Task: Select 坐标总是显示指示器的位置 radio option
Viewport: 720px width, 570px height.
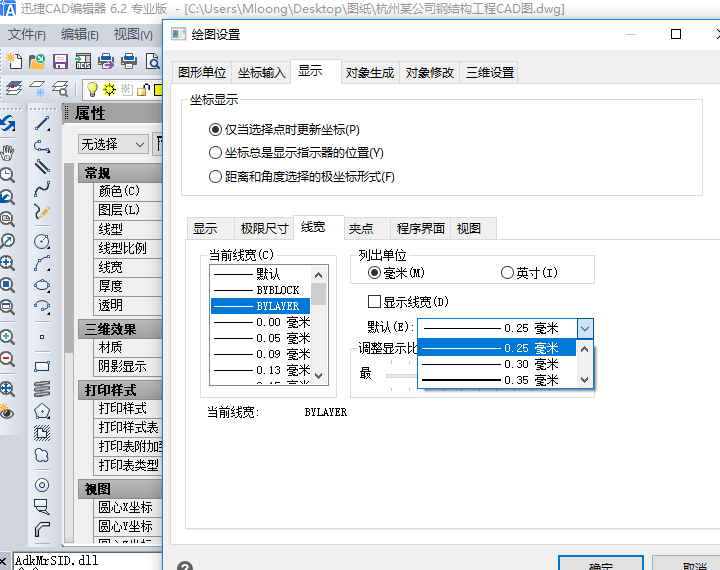Action: click(215, 152)
